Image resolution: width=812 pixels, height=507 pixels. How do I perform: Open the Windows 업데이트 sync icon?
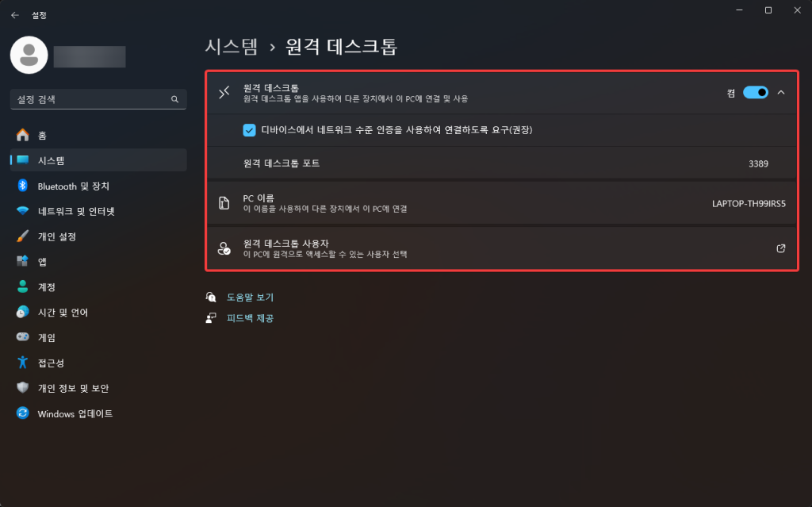[x=23, y=413]
